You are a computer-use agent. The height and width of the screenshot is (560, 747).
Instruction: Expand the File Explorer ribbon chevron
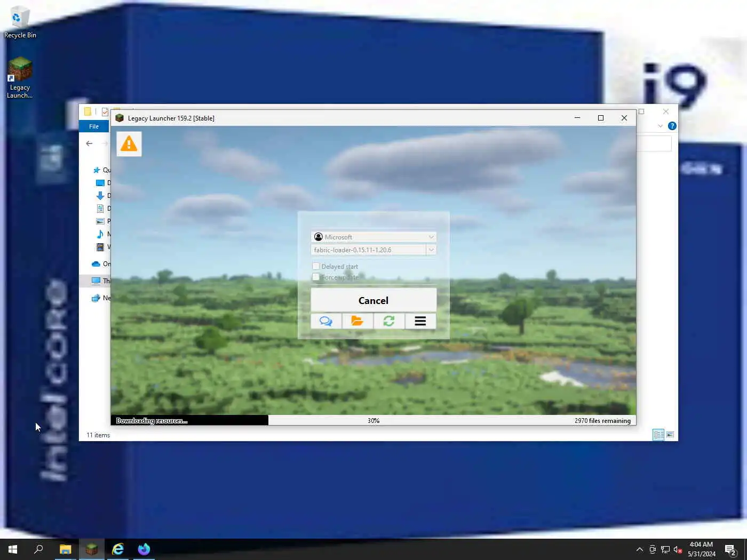(x=661, y=126)
